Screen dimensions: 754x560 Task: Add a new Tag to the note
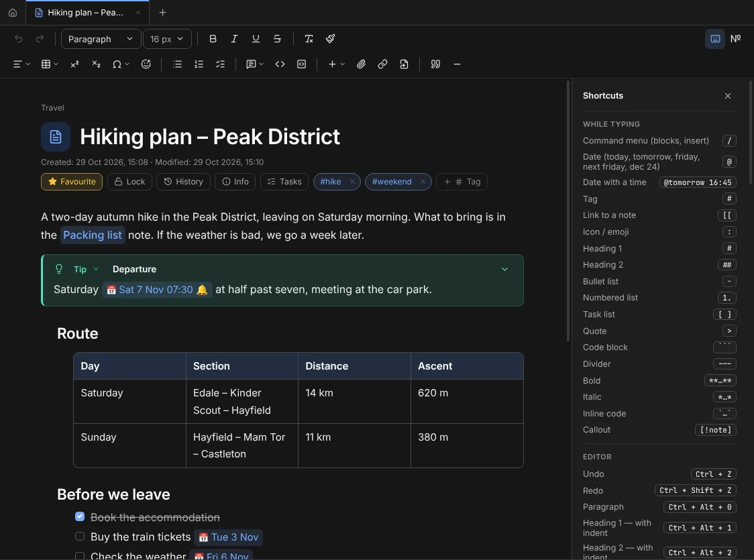(x=462, y=182)
